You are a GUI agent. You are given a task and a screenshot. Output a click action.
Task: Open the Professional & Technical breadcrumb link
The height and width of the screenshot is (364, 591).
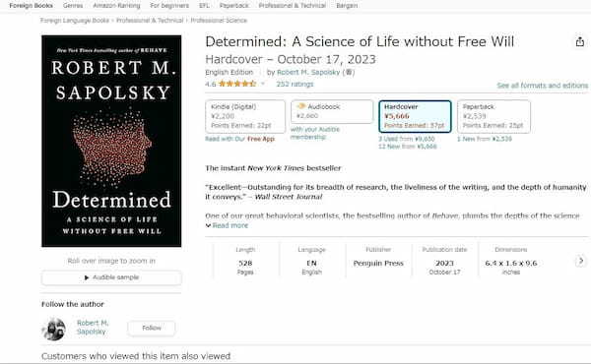coord(150,21)
